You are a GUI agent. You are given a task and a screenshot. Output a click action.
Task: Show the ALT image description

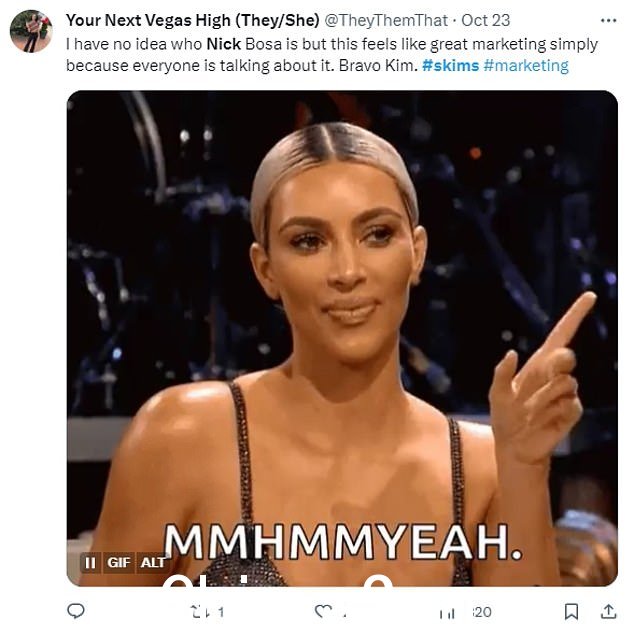click(x=153, y=562)
